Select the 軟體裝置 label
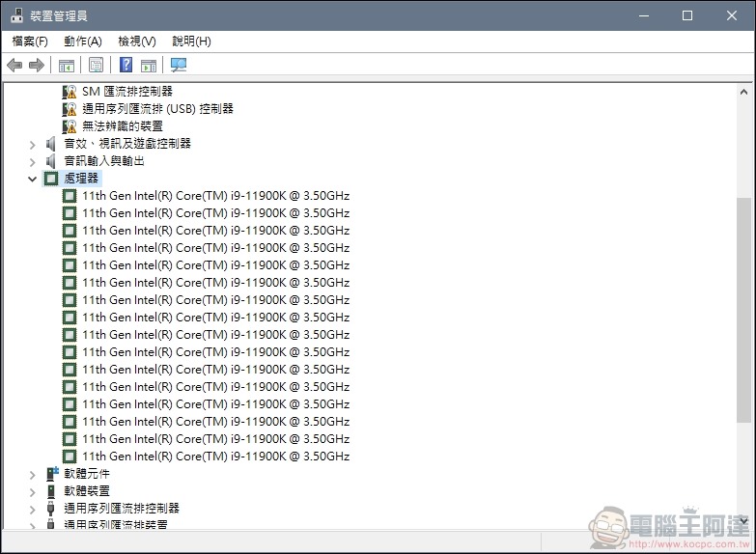 click(x=87, y=491)
